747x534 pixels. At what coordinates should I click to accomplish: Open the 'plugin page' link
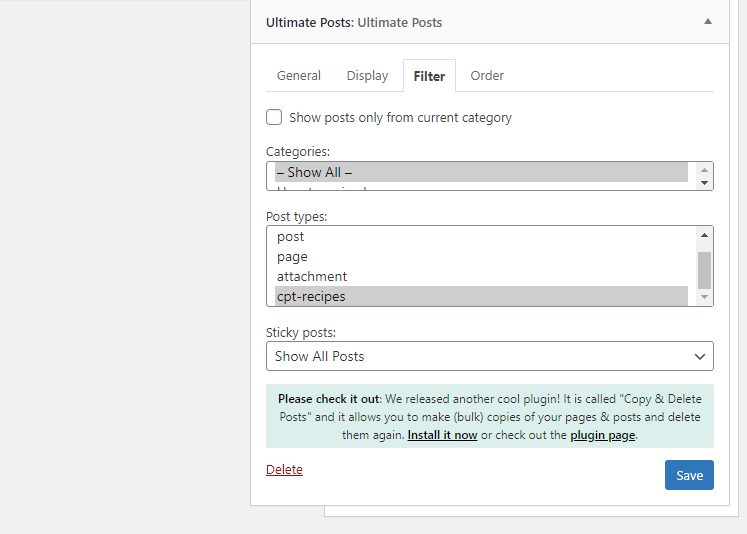(x=603, y=435)
